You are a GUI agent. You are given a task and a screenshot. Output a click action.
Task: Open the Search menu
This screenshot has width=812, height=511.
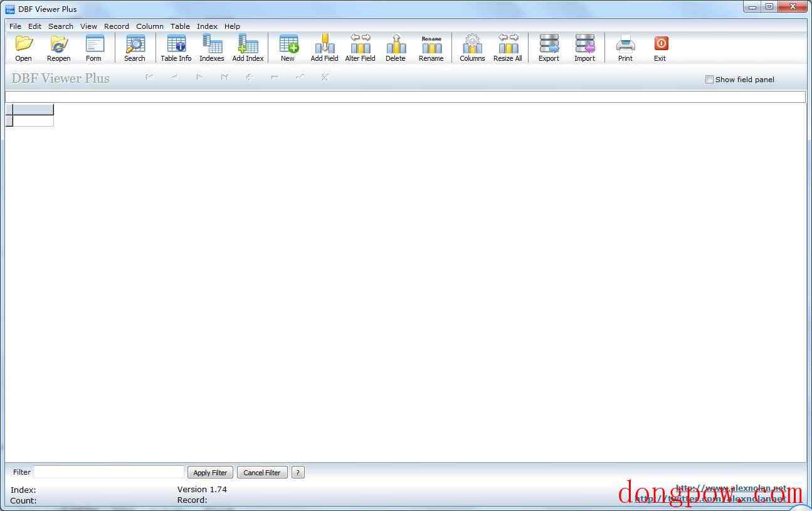(61, 26)
